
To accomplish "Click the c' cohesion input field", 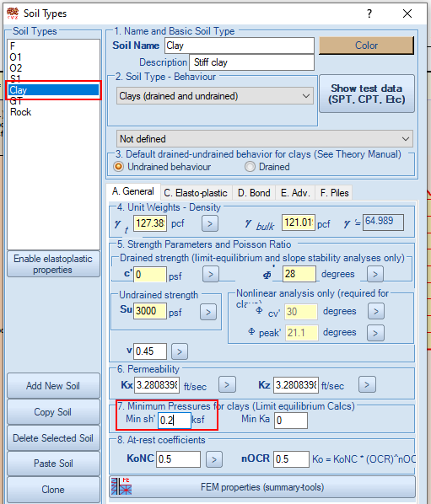I will pos(150,275).
